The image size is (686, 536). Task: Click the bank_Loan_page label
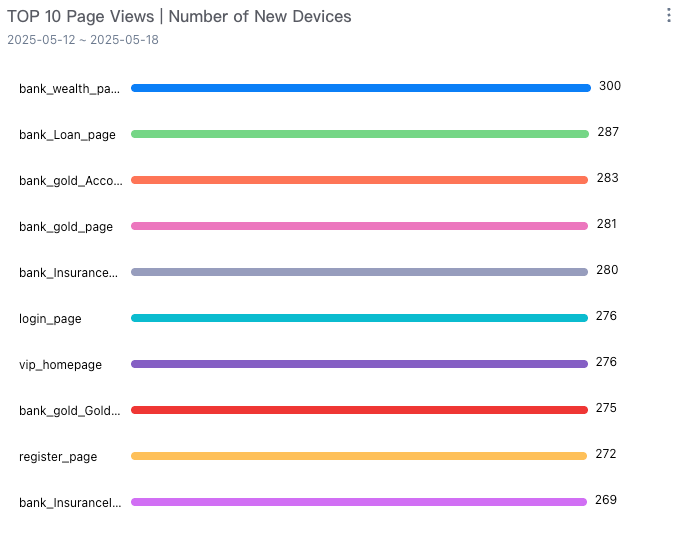point(67,135)
